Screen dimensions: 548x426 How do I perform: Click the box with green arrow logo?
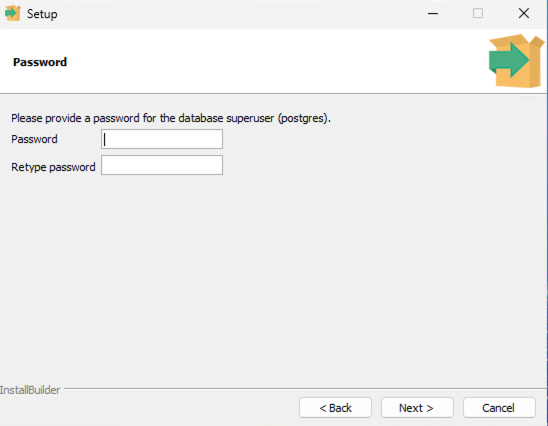[516, 61]
